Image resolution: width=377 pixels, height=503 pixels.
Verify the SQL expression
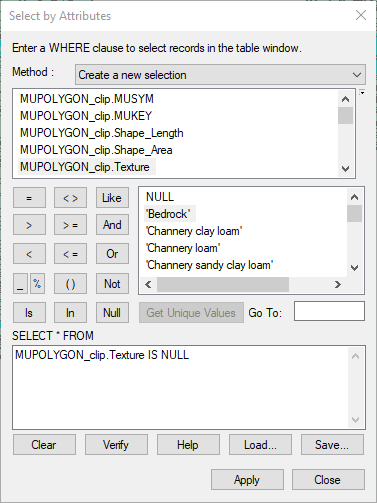click(x=116, y=445)
